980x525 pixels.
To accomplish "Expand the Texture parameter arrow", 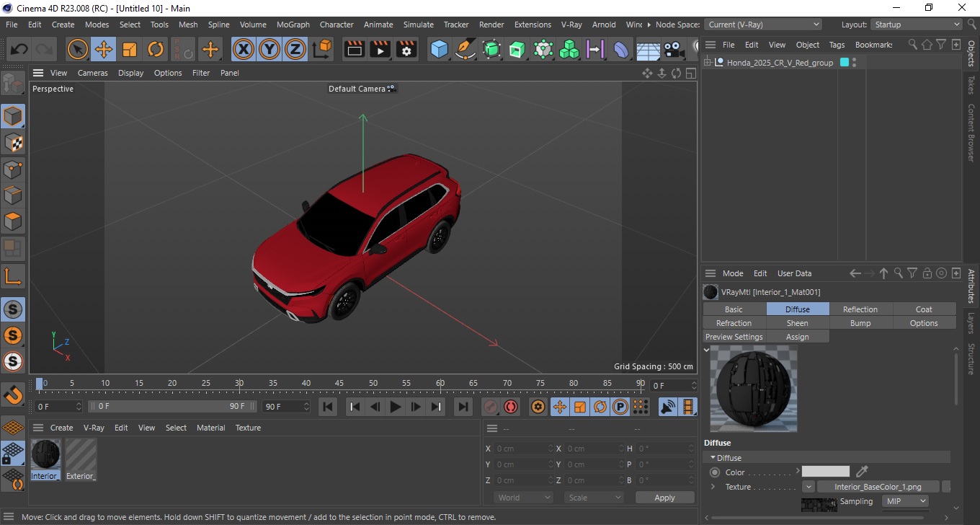I will [713, 487].
